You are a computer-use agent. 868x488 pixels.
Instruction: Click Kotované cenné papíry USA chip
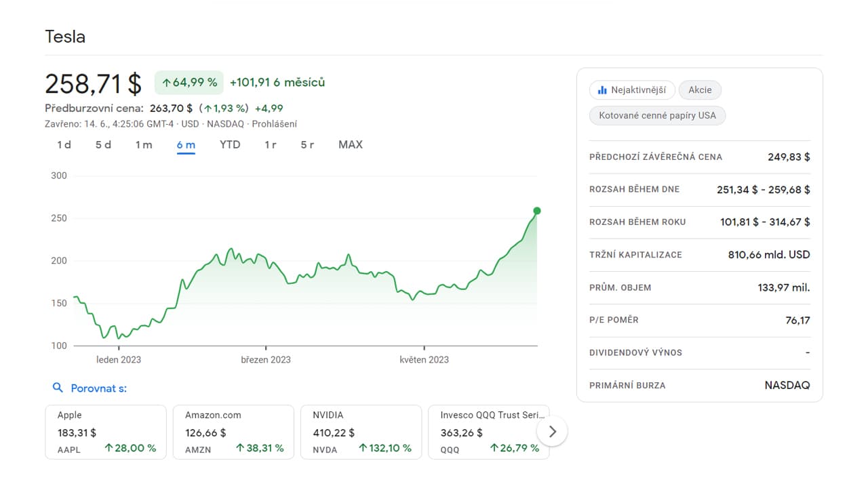(657, 115)
